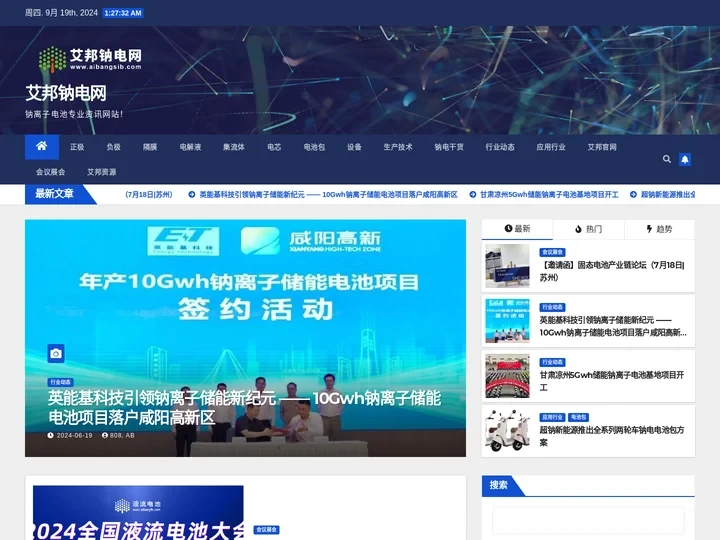Switch to the 趋势 tab
This screenshot has height=540, width=720.
tap(659, 229)
